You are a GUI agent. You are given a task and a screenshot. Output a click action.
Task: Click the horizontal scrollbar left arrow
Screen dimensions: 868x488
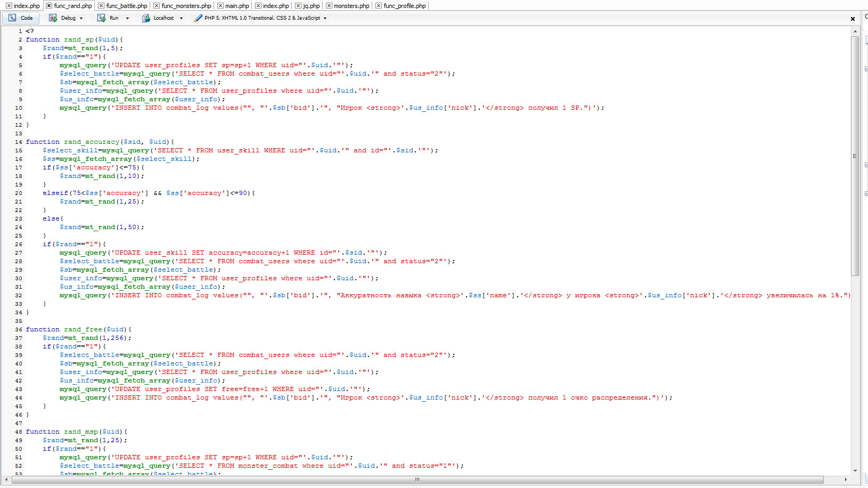[6, 479]
